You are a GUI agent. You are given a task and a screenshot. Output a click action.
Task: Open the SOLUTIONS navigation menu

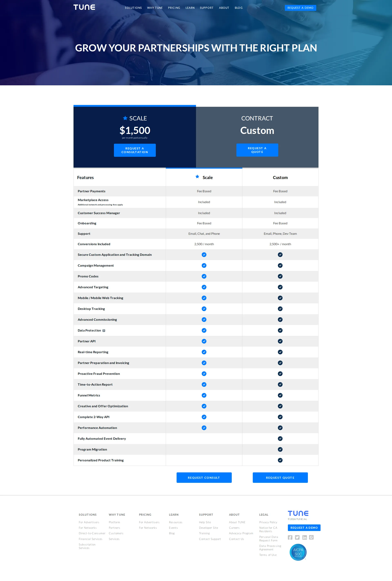133,8
